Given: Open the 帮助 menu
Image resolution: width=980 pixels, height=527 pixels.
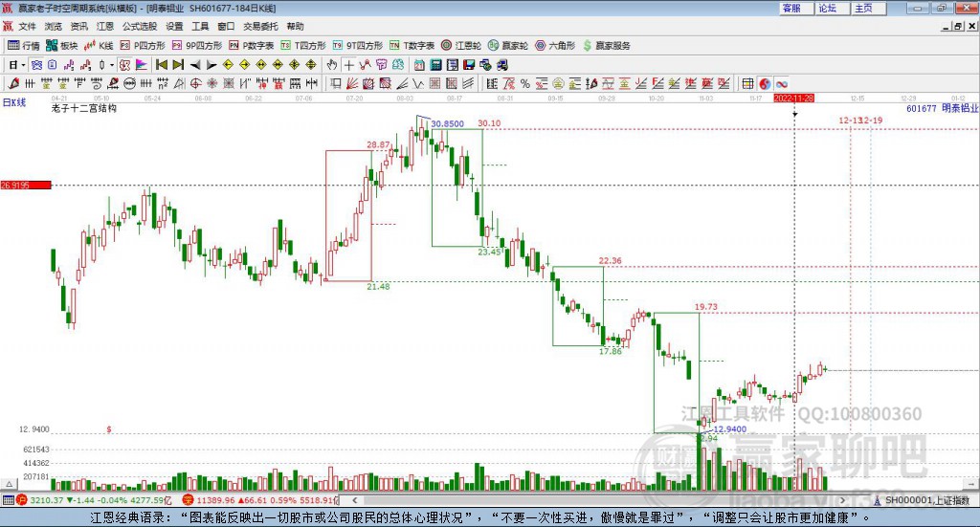Looking at the screenshot, I should pos(295,26).
